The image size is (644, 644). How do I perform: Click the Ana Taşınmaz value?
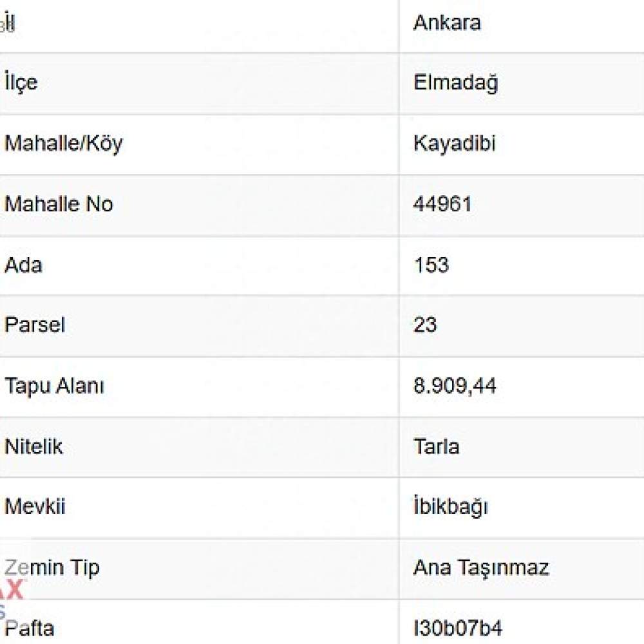coord(481,568)
